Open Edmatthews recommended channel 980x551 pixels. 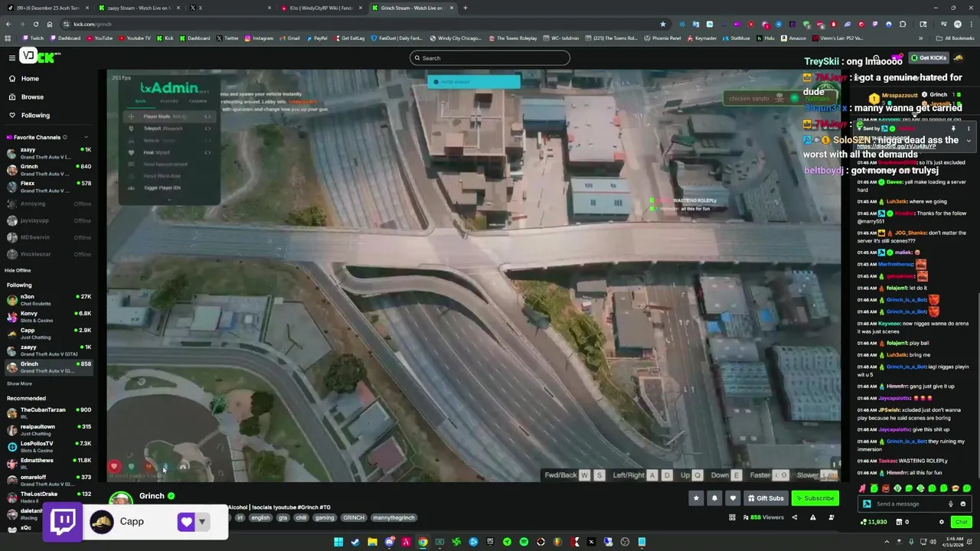[47, 464]
